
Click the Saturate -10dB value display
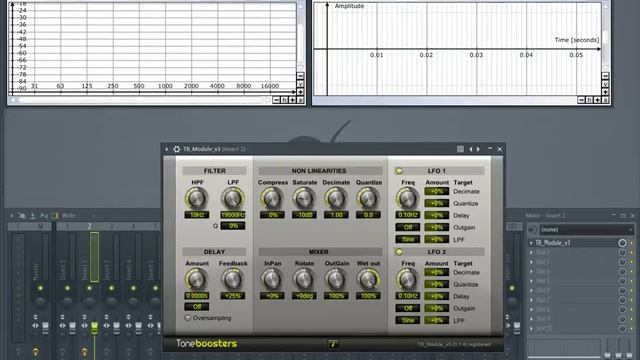[304, 215]
